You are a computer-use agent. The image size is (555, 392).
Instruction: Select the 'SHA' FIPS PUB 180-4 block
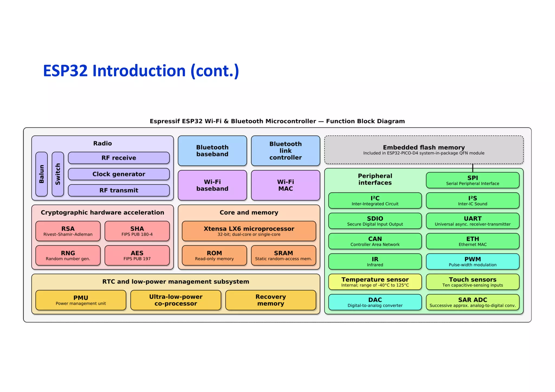(137, 231)
